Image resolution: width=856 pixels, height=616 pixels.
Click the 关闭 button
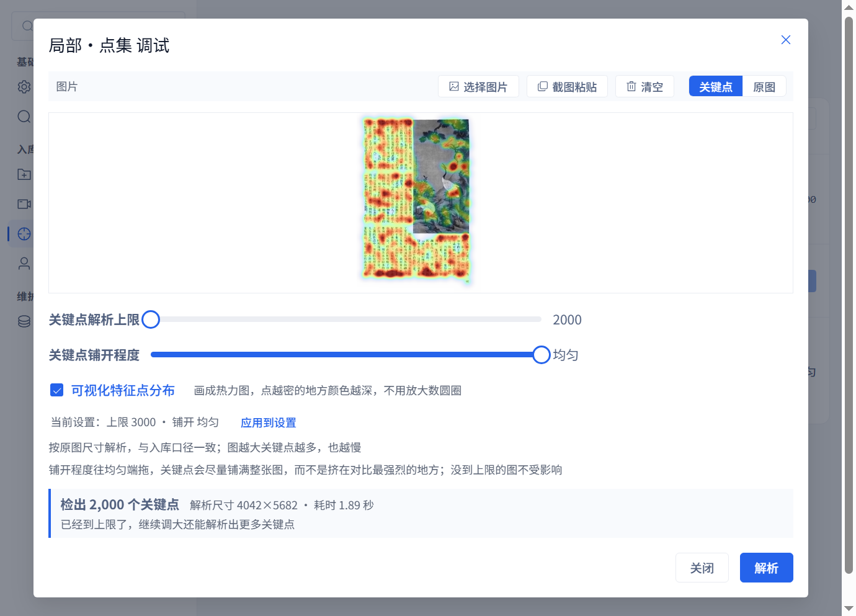pyautogui.click(x=702, y=568)
